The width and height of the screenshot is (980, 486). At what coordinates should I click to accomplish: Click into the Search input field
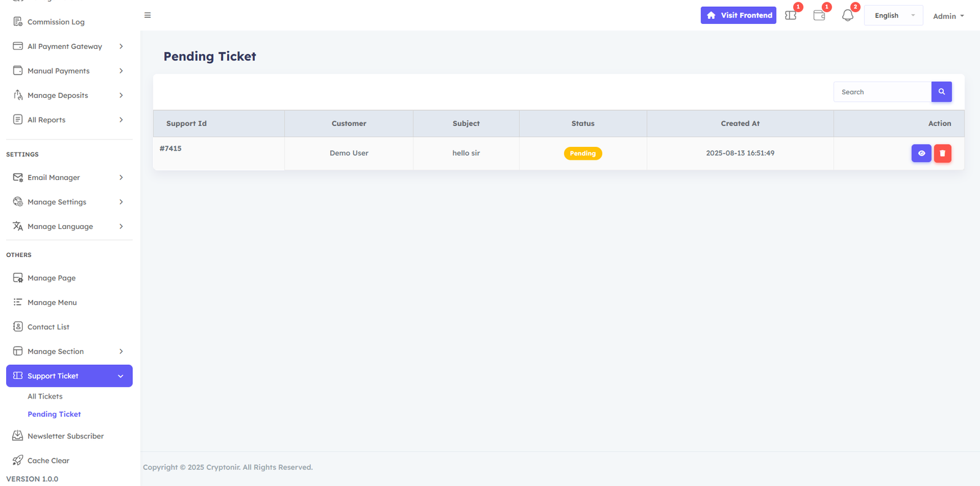tap(882, 92)
